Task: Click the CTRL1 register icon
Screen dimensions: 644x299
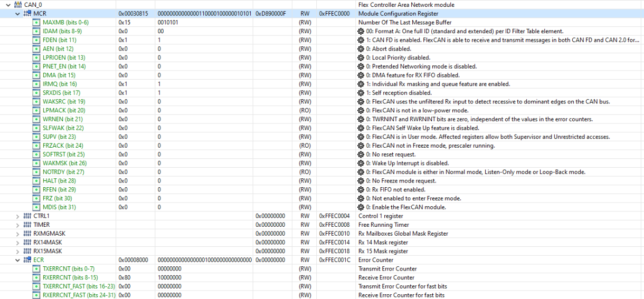Action: tap(27, 216)
